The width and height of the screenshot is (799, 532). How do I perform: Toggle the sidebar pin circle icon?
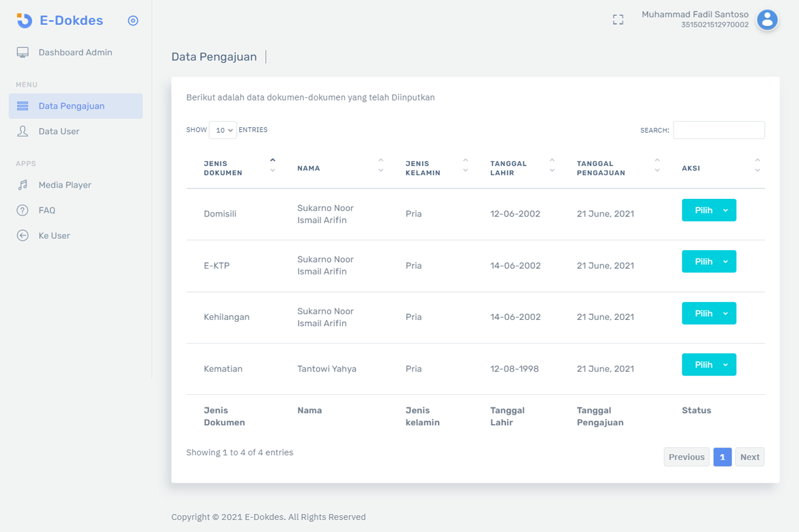pyautogui.click(x=133, y=21)
